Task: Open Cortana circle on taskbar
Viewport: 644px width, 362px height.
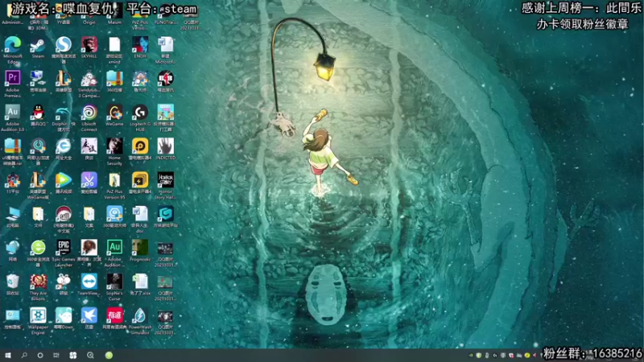Action: 39,356
